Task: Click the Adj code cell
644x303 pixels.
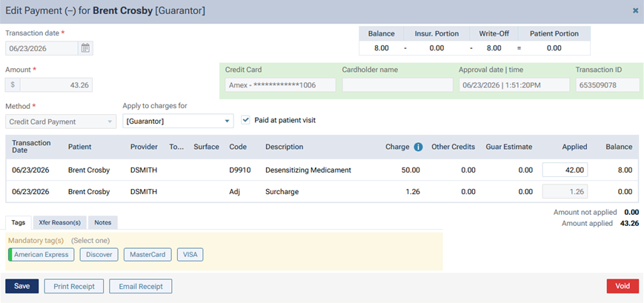Action: point(234,191)
